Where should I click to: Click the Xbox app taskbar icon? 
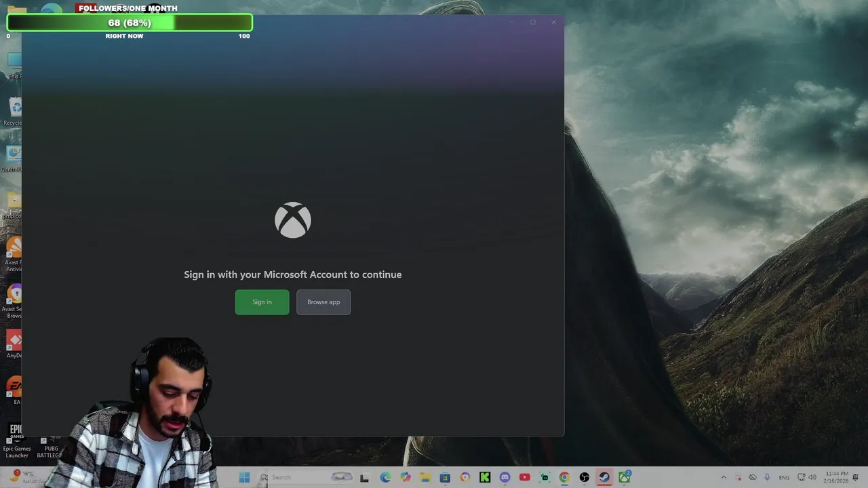pyautogui.click(x=625, y=477)
